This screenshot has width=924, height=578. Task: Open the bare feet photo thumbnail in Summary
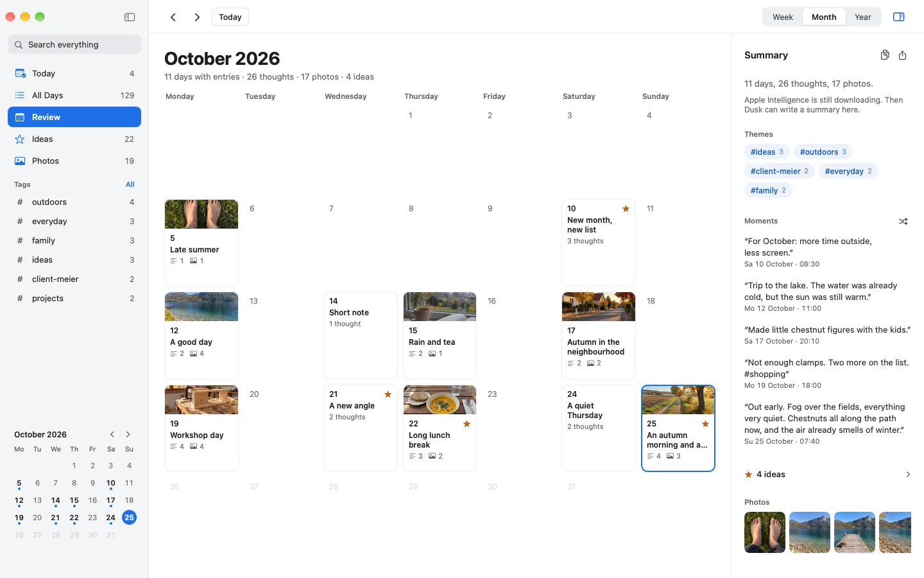click(765, 532)
